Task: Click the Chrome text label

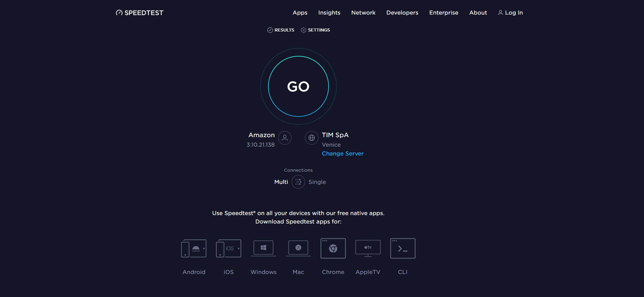Action: (x=333, y=272)
